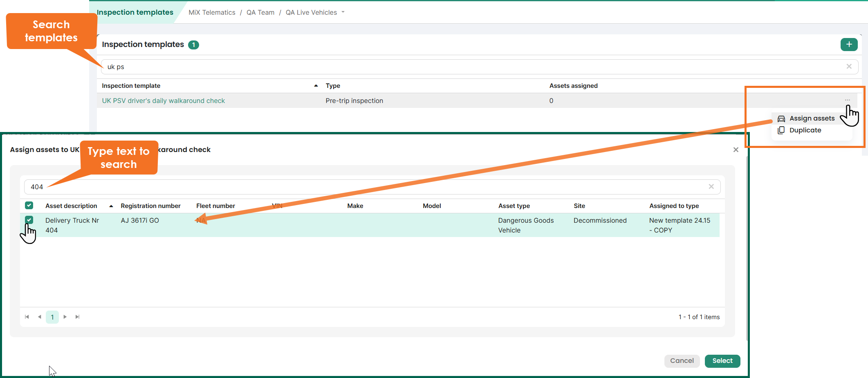Choose Assign assets from the context menu
The image size is (868, 378).
pyautogui.click(x=812, y=119)
